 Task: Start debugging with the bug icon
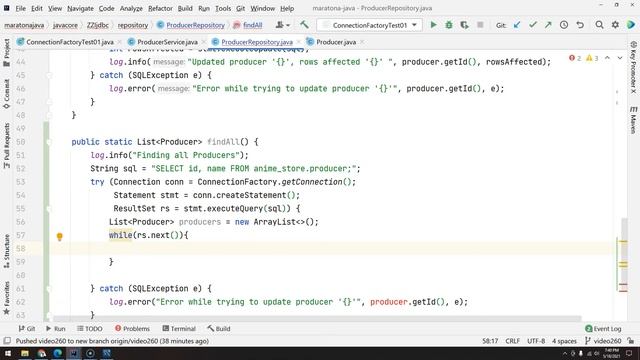point(449,25)
